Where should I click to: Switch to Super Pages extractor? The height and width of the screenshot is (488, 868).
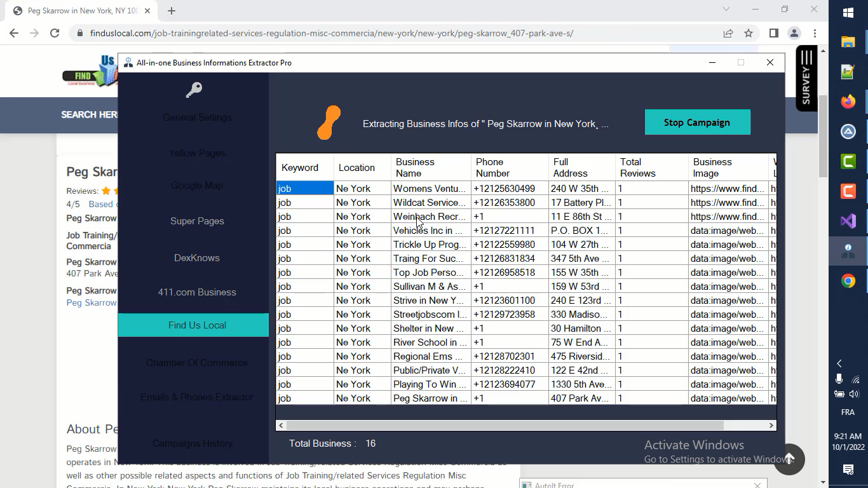coord(197,221)
